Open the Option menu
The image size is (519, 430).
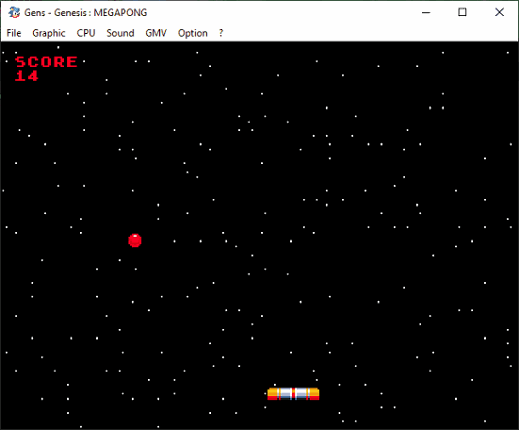[193, 33]
